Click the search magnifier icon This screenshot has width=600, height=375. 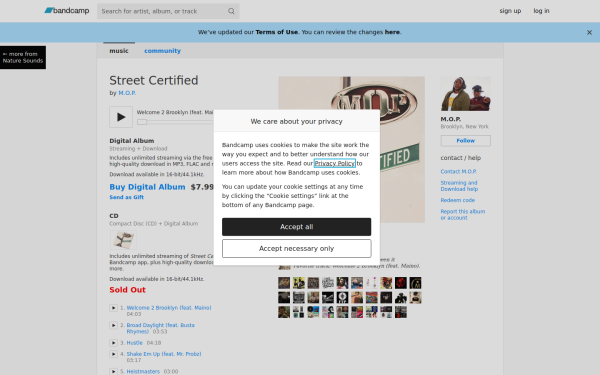(x=231, y=11)
